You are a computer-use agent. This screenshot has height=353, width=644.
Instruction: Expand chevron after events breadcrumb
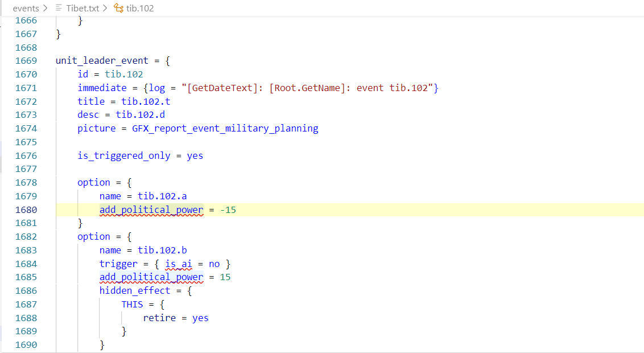pyautogui.click(x=45, y=8)
